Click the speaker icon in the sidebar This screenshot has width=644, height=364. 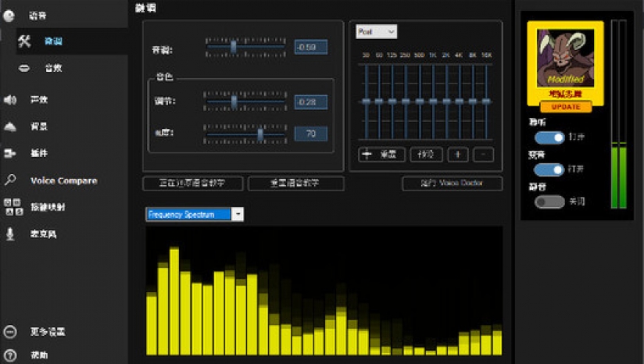click(10, 100)
